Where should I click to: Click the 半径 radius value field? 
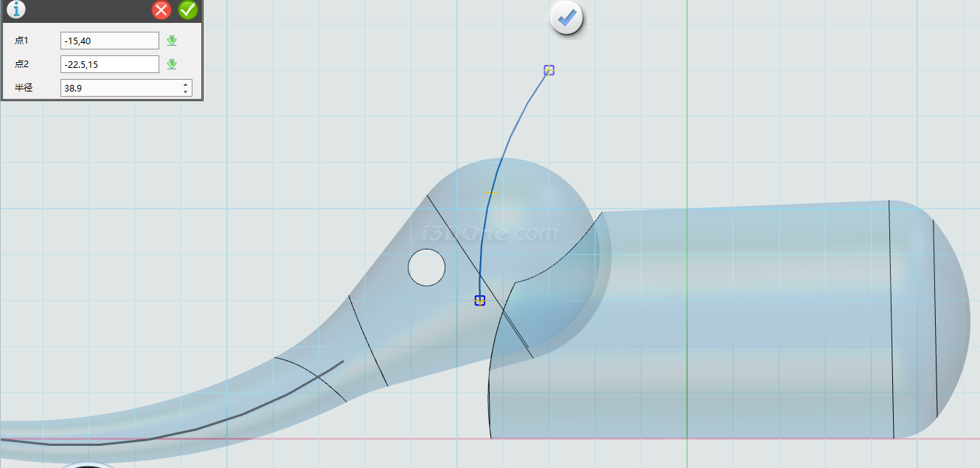click(x=119, y=88)
